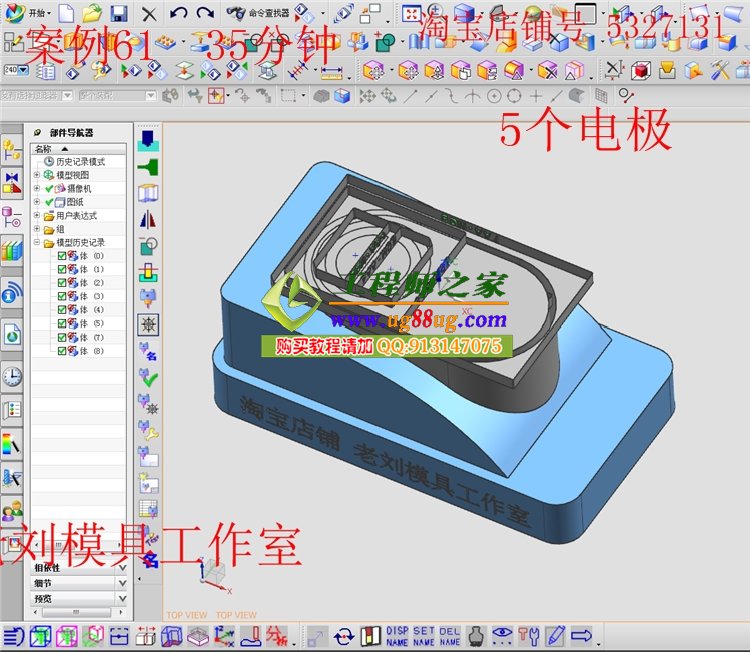Click the eye visibility icon in bottom toolbar
The height and width of the screenshot is (652, 750).
(x=502, y=636)
